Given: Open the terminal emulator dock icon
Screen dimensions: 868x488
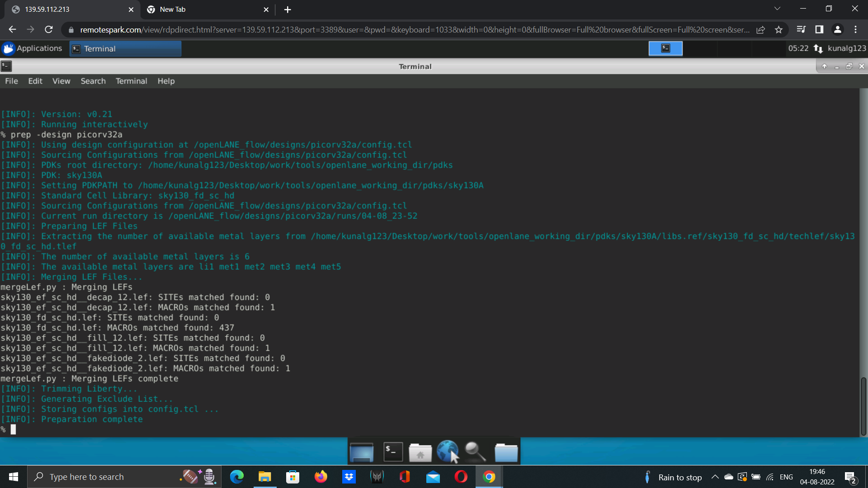Looking at the screenshot, I should 393,451.
